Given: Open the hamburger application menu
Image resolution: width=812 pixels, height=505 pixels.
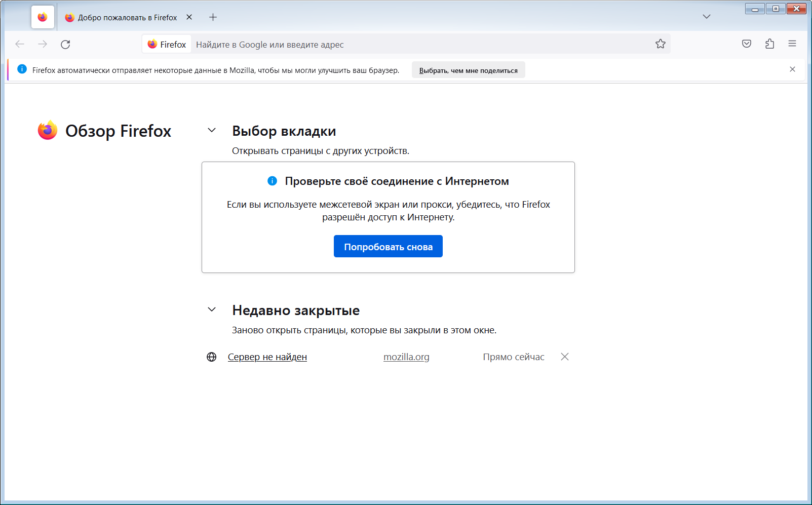Looking at the screenshot, I should (x=792, y=44).
